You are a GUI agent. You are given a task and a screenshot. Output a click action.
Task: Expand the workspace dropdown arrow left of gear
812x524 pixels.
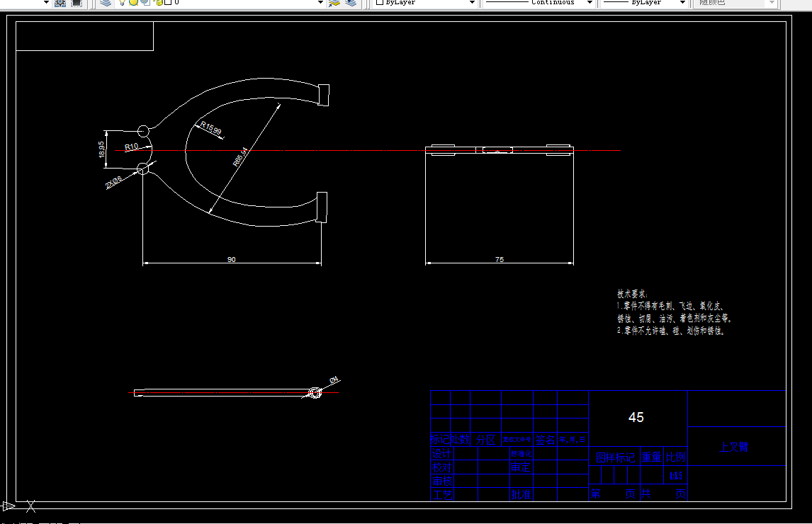click(46, 3)
